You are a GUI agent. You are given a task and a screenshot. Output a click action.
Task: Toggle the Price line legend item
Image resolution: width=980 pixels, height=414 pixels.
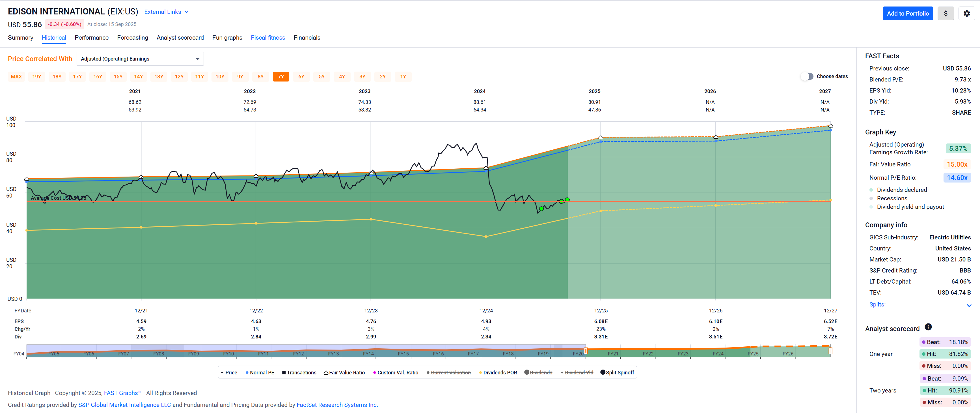(x=229, y=372)
